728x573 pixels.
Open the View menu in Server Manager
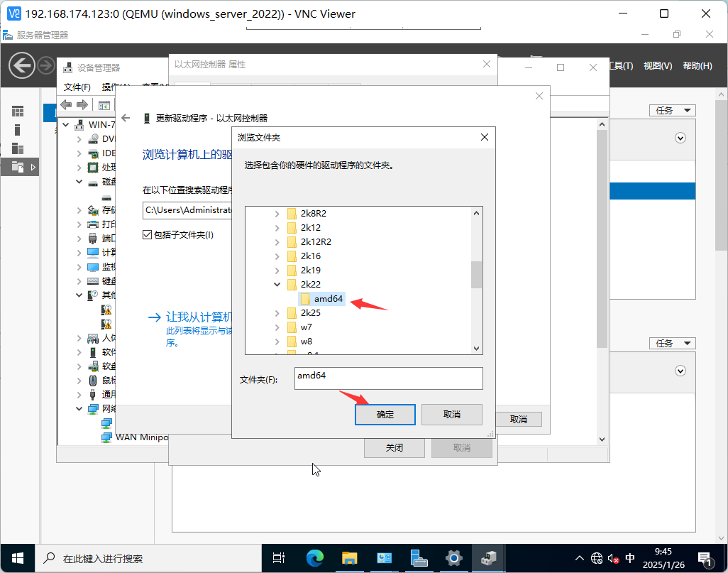pos(658,66)
